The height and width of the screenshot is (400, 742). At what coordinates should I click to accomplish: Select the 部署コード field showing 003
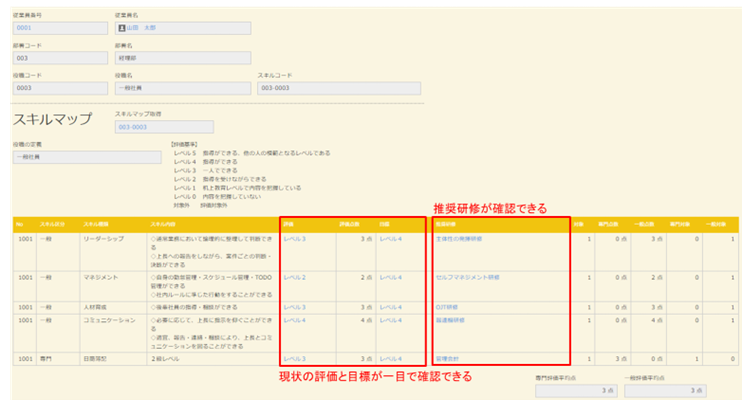coord(61,58)
